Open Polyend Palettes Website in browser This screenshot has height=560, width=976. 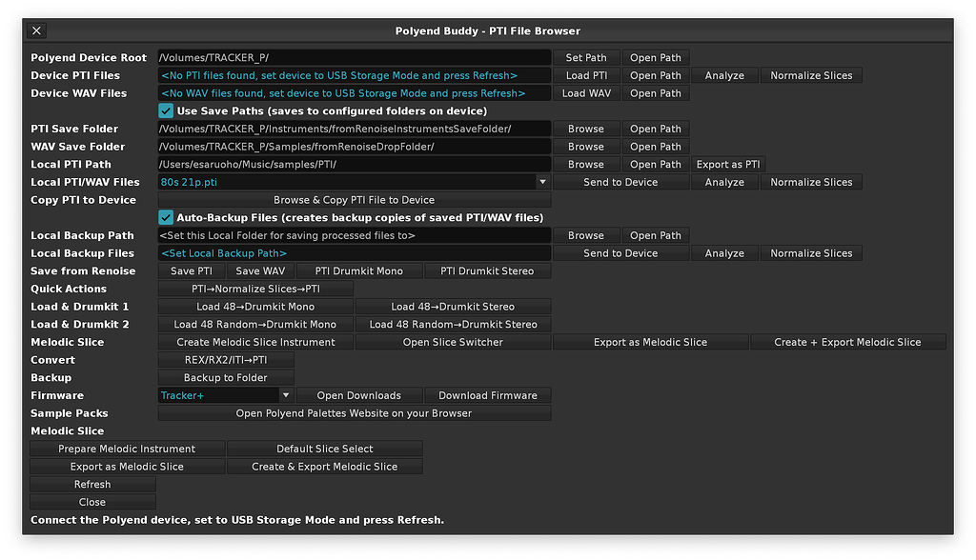354,412
